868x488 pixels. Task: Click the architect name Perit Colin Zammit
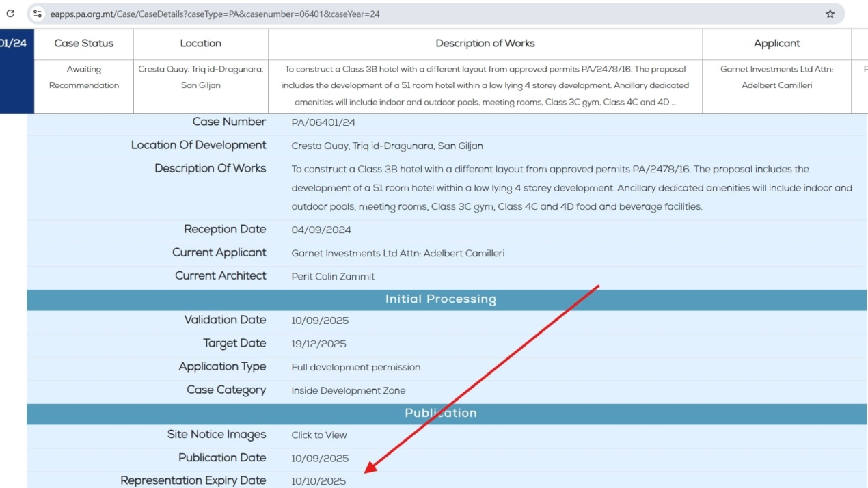tap(333, 277)
